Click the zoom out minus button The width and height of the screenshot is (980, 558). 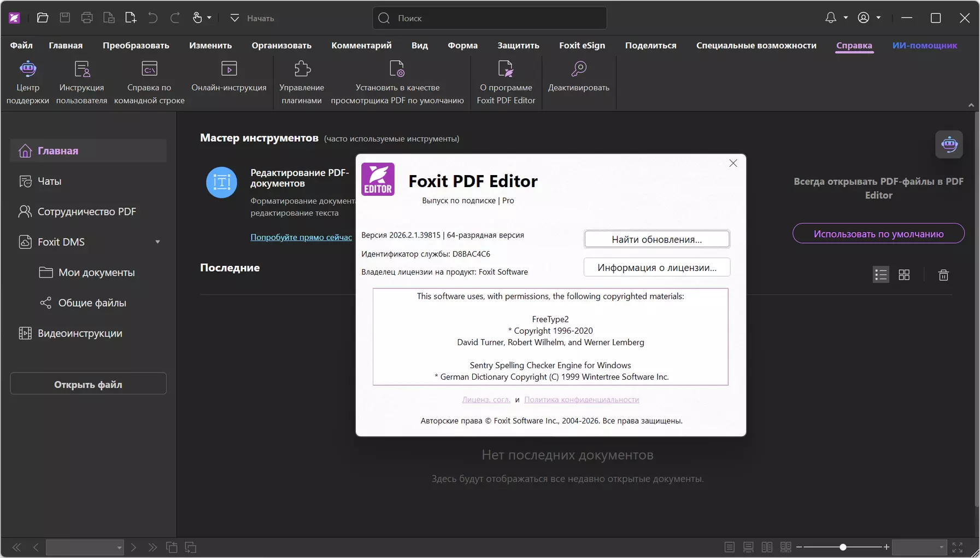point(799,547)
